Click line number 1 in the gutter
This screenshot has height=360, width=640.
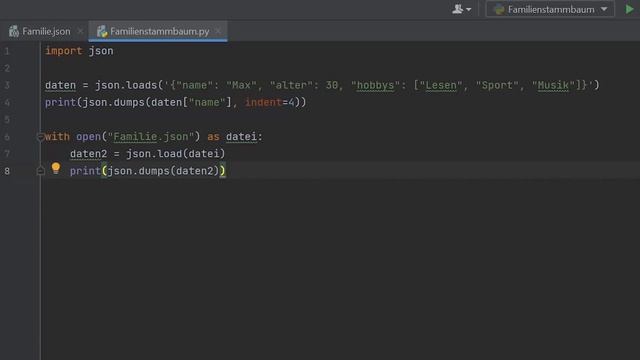click(x=7, y=51)
